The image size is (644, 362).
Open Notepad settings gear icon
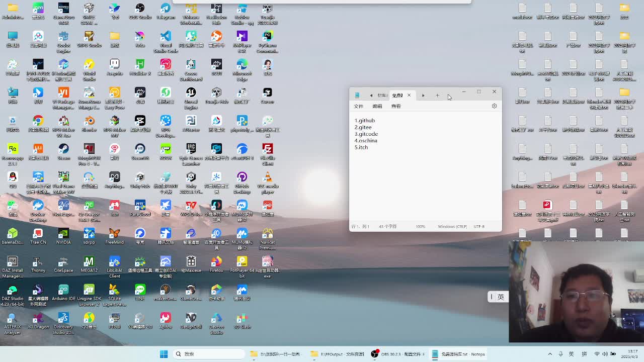tap(494, 106)
